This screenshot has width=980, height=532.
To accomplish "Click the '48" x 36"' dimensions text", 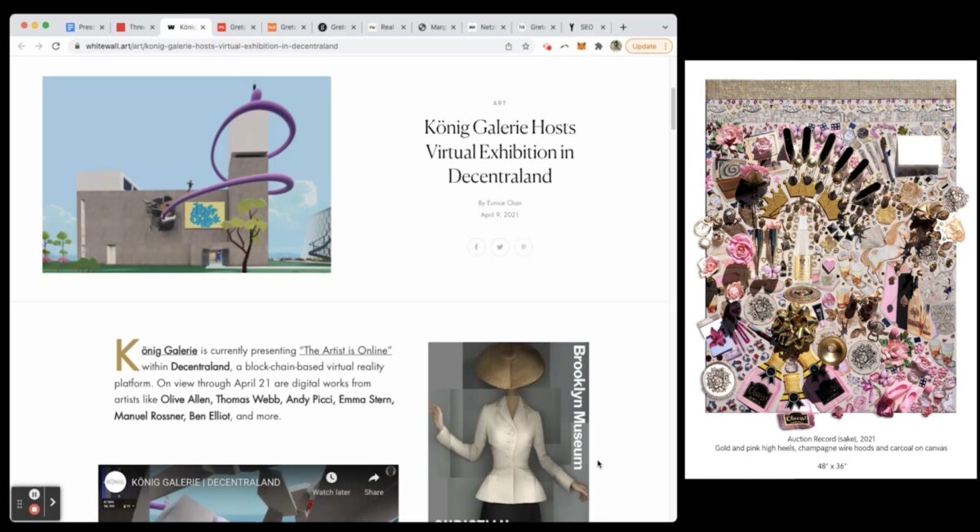I will tap(831, 466).
